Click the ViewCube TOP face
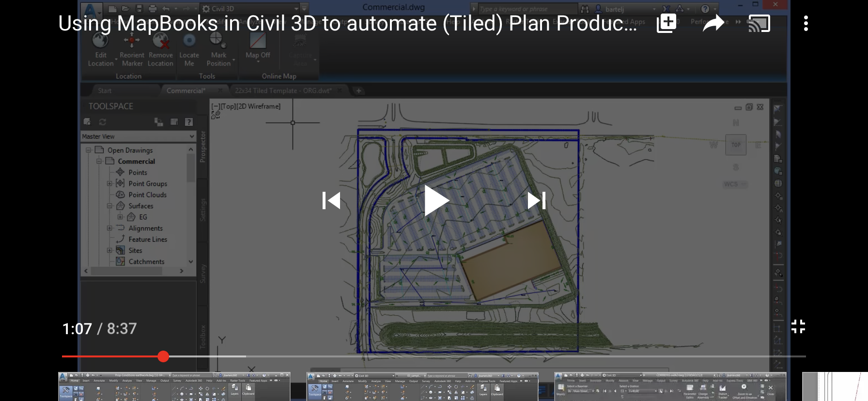 736,145
